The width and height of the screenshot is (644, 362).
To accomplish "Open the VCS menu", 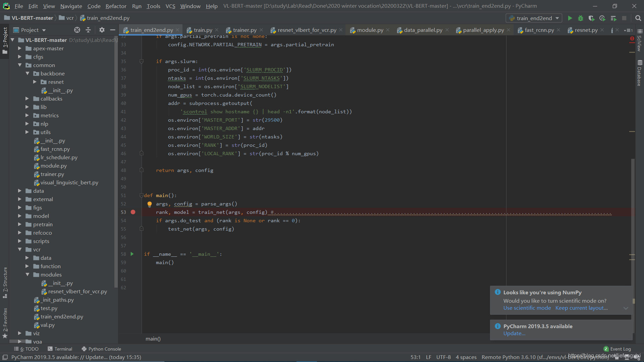I will (170, 6).
